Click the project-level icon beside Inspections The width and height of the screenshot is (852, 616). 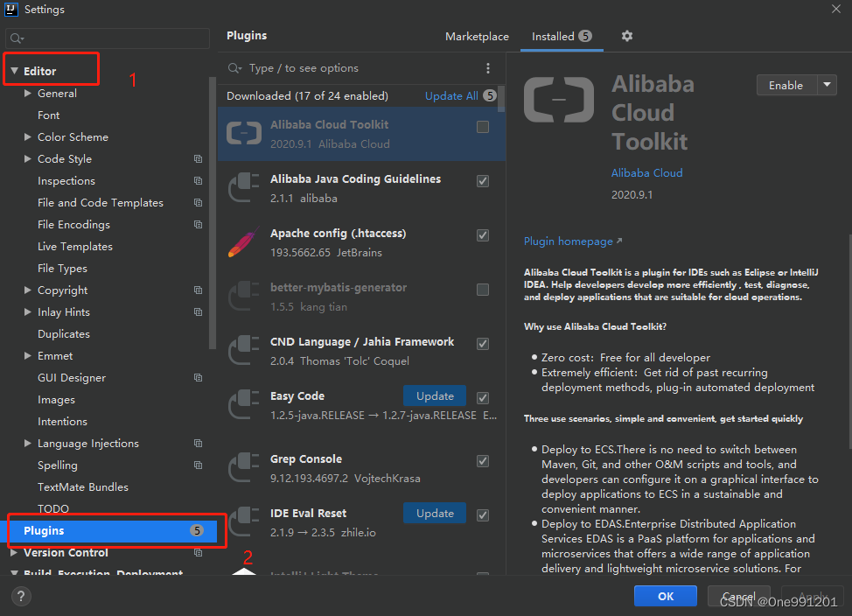199,180
